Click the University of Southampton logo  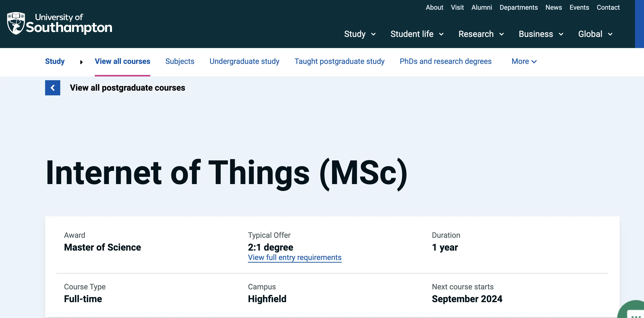(60, 23)
